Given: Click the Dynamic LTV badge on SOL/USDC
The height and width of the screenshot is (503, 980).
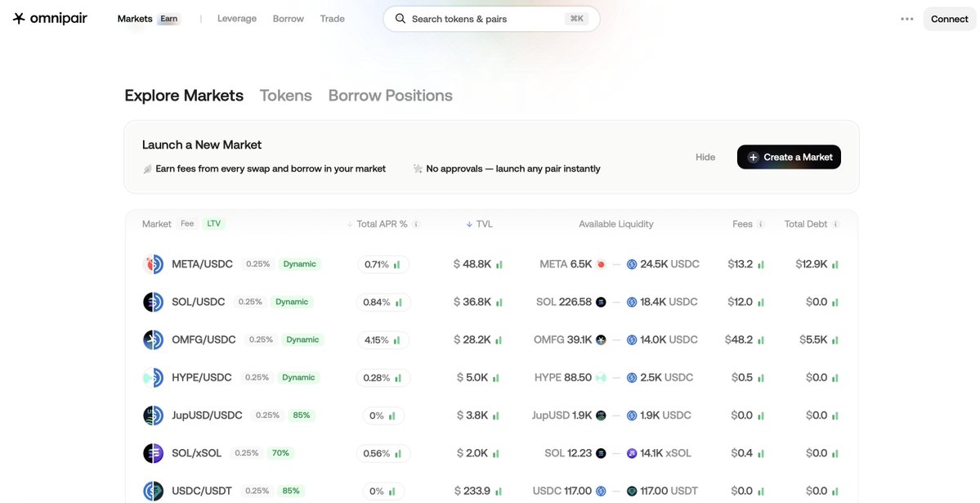Looking at the screenshot, I should click(292, 302).
